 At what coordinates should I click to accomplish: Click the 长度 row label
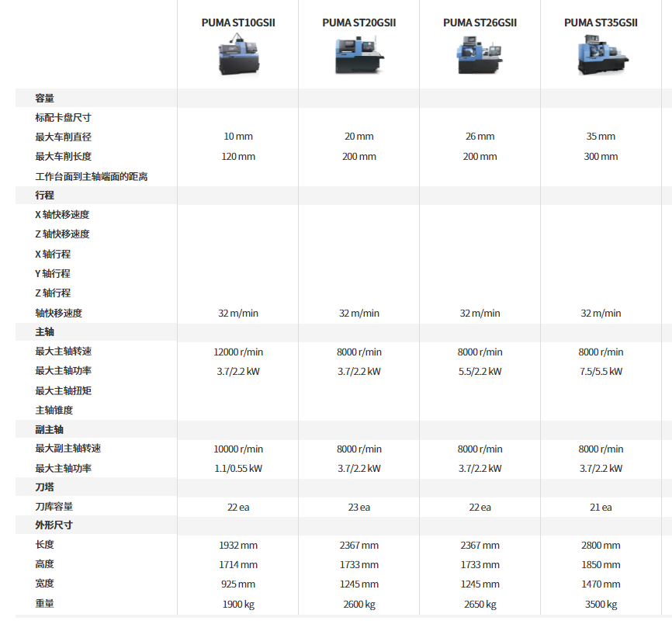pos(44,545)
